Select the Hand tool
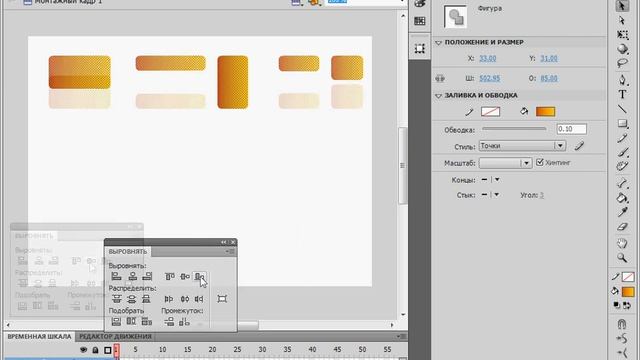The width and height of the screenshot is (640, 360). (x=622, y=244)
